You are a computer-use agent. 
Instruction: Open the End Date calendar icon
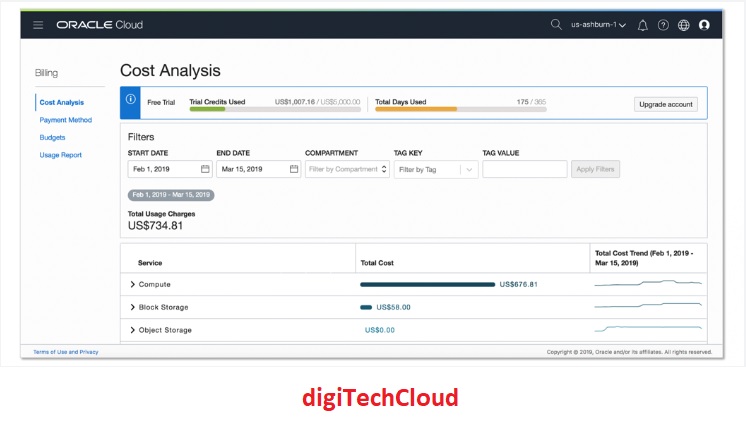[294, 169]
